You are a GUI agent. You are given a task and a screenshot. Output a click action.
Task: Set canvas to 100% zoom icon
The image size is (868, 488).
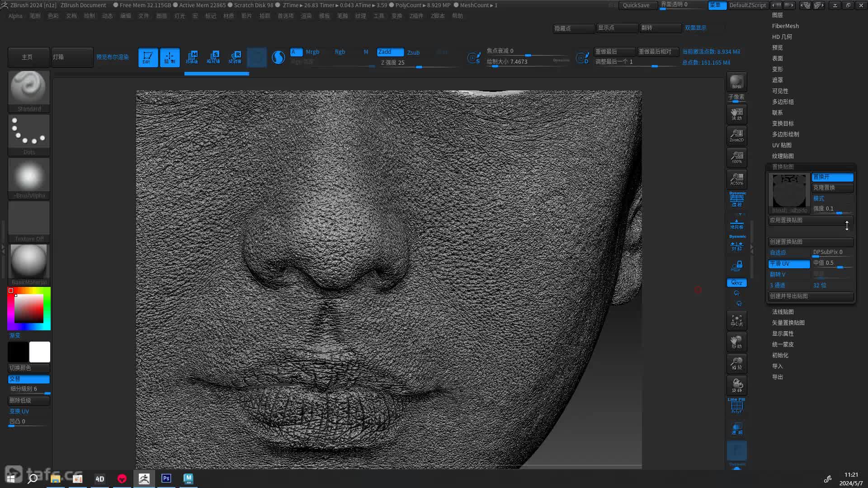pyautogui.click(x=736, y=157)
